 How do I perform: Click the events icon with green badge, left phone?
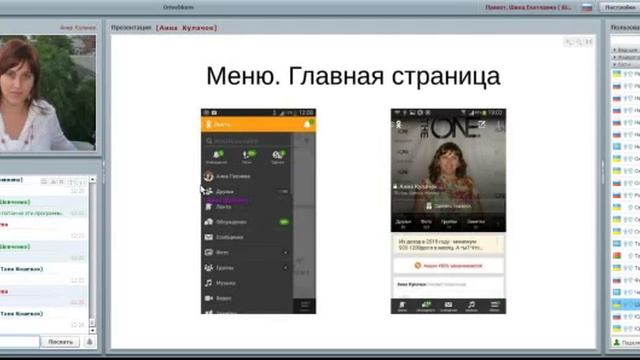click(x=278, y=156)
